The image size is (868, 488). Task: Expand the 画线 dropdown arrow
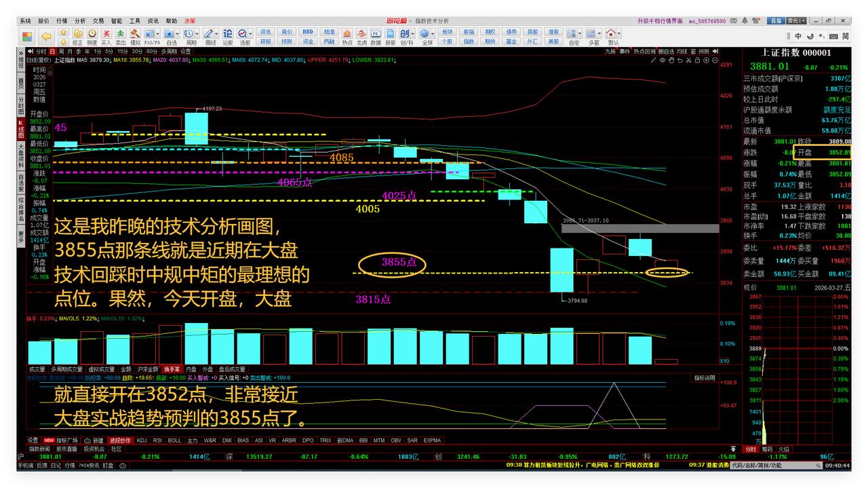(x=217, y=33)
